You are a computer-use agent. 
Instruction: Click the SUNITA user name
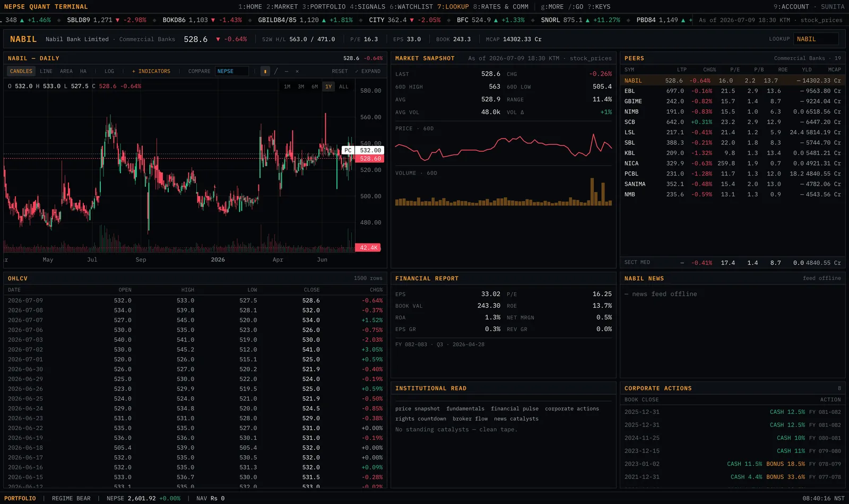(833, 7)
